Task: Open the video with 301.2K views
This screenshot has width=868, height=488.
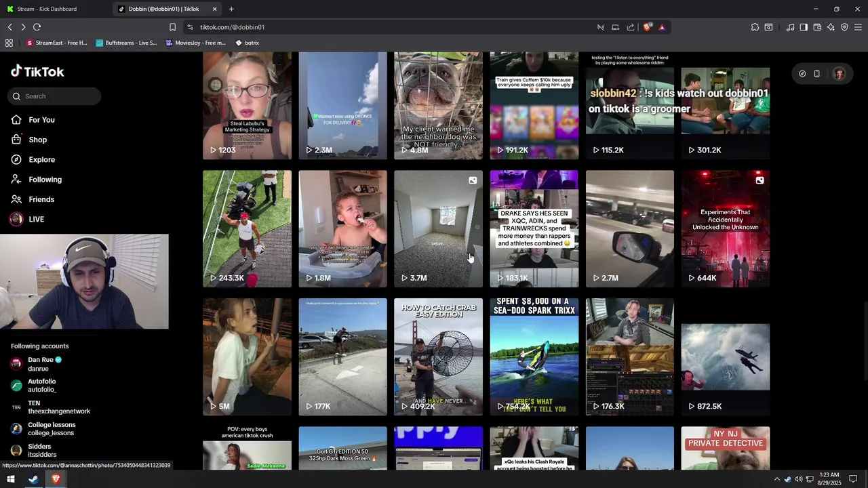Action: click(x=726, y=106)
